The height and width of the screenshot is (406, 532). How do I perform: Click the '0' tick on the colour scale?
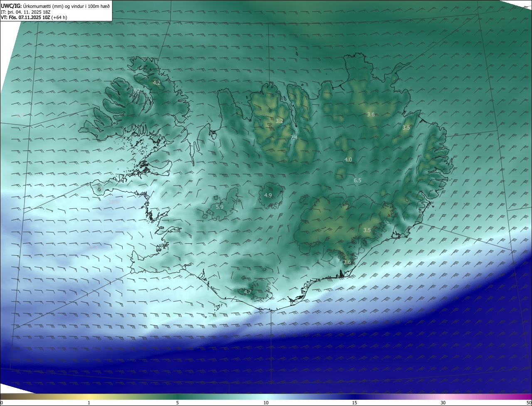(2, 403)
